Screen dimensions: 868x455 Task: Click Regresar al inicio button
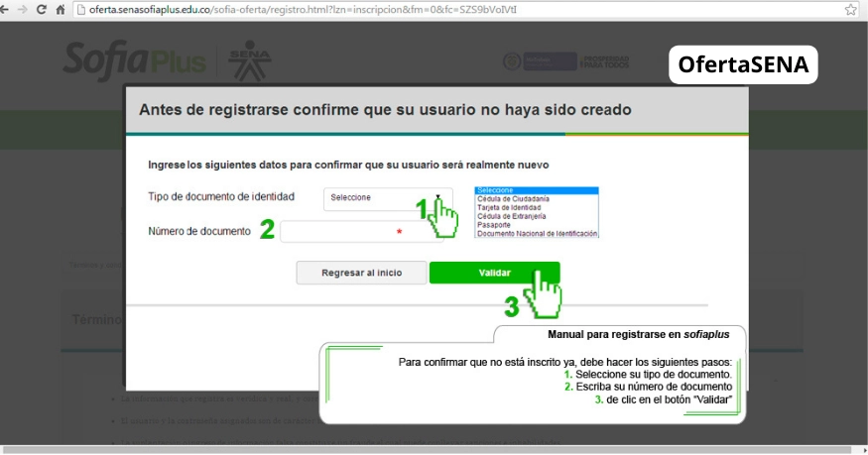click(x=361, y=273)
